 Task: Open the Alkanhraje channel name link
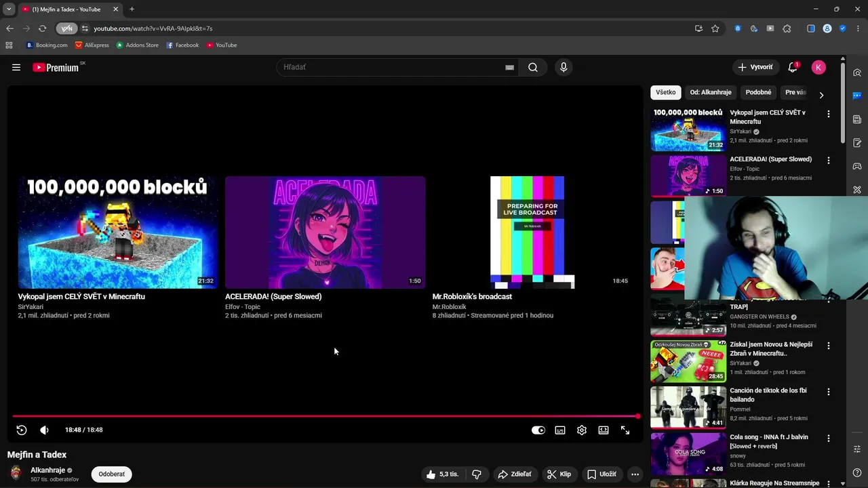point(47,470)
